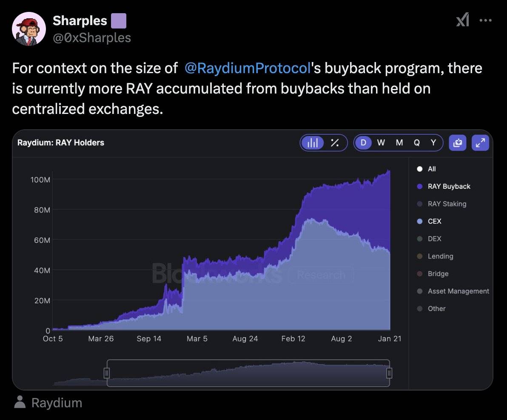Open the @RaydiumProtocol mention link
Screen dimensions: 507x420
(248, 68)
